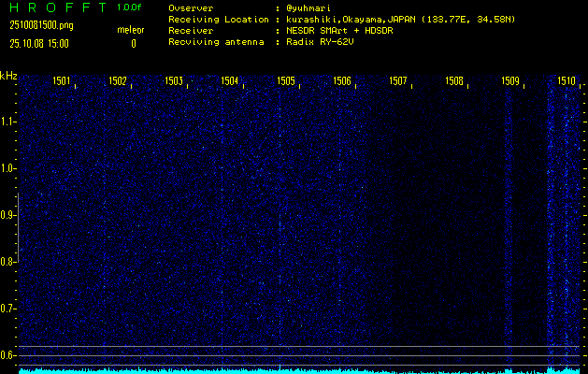
Task: Click the 1510 time marker
Action: (566, 81)
